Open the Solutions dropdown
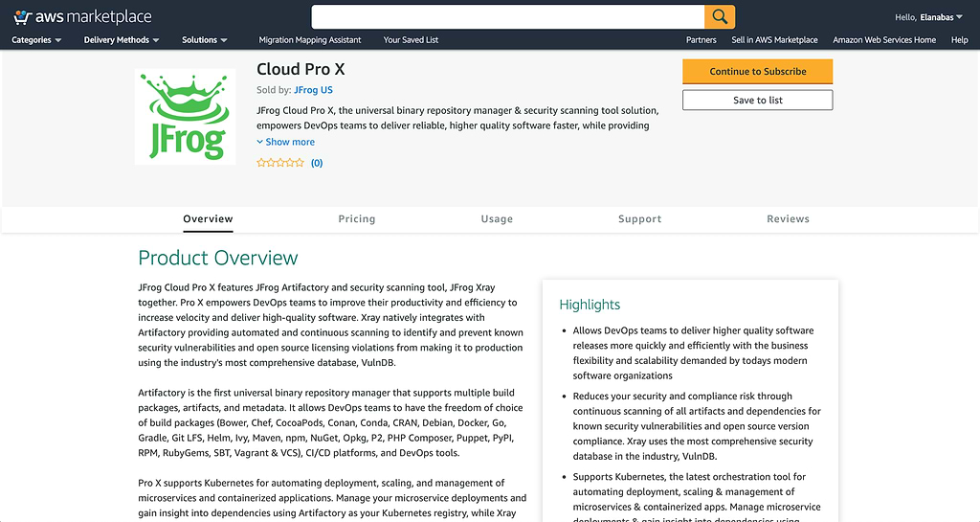The image size is (980, 522). coord(205,40)
